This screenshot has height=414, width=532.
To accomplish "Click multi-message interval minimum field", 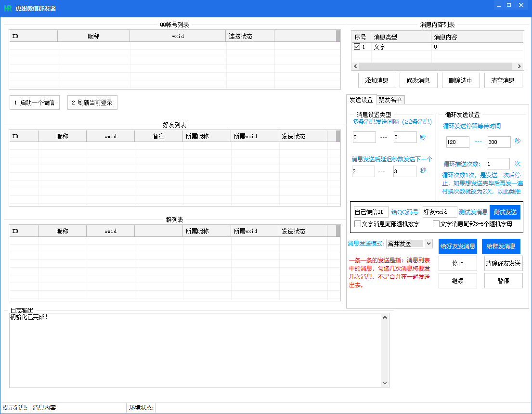I will pos(364,137).
